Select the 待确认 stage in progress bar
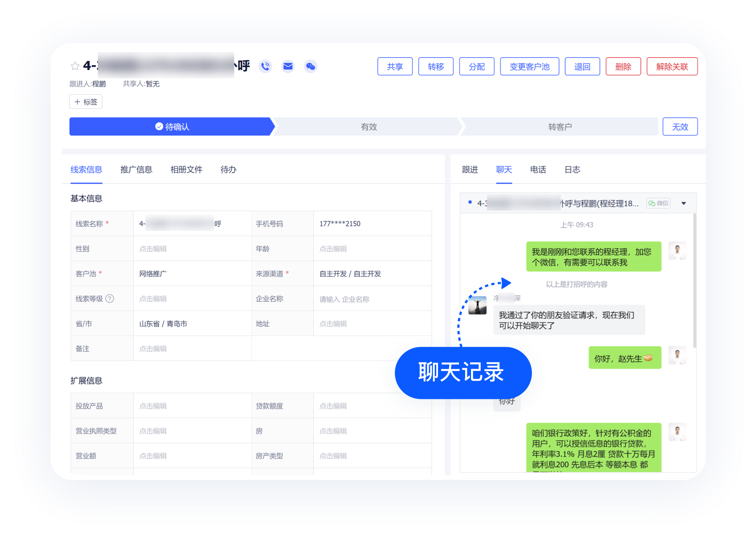Image resolution: width=756 pixels, height=538 pixels. point(172,127)
